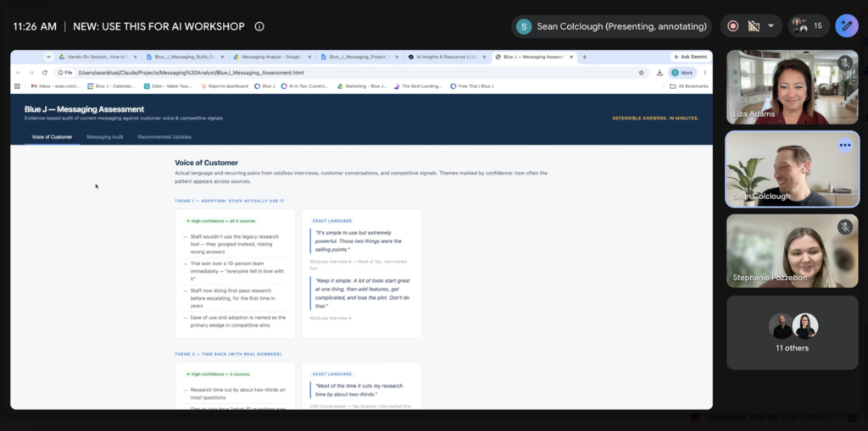868x431 pixels.
Task: Switch to the Messaging Audit page tab
Action: click(104, 136)
